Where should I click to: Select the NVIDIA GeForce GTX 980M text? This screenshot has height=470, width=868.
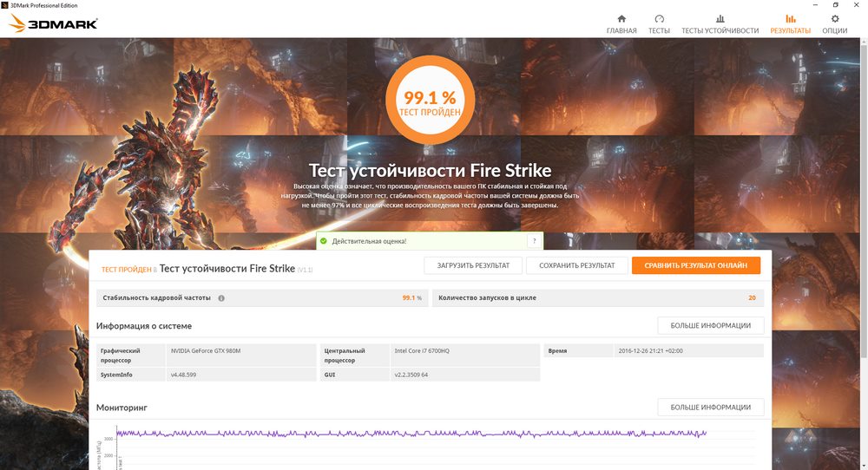click(x=206, y=350)
